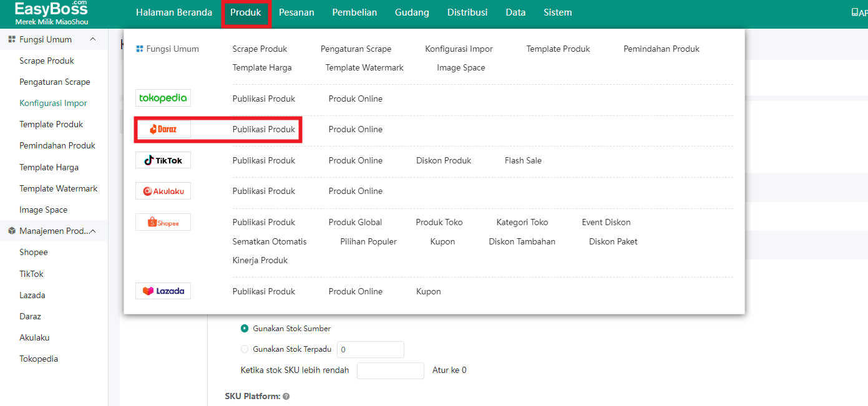Open Diskon Paket in the Shopee section
The height and width of the screenshot is (406, 868).
click(613, 241)
